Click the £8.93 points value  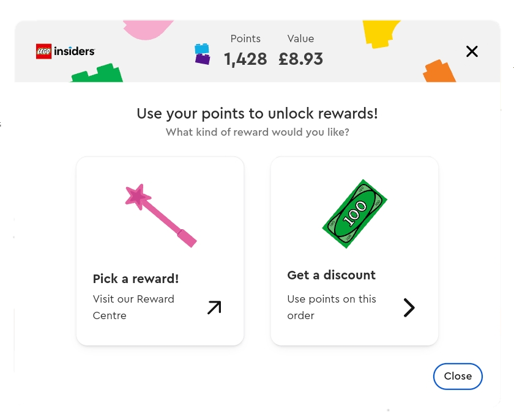pos(300,59)
